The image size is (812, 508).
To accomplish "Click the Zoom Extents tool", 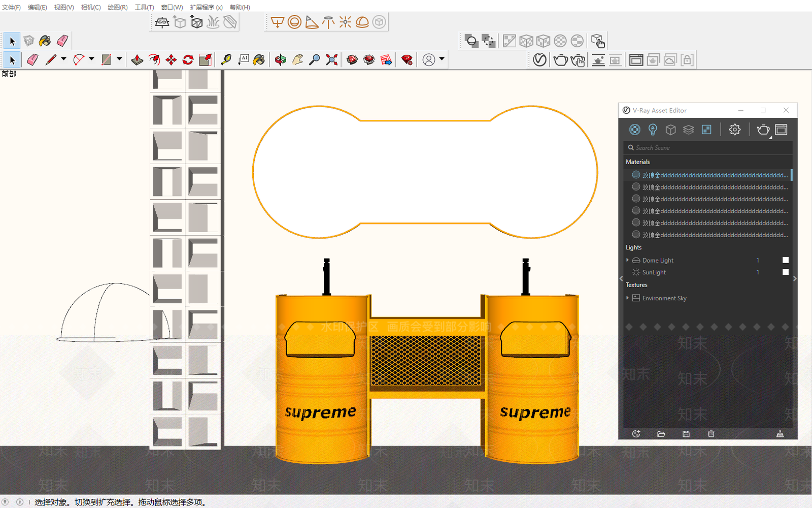I will pos(331,60).
